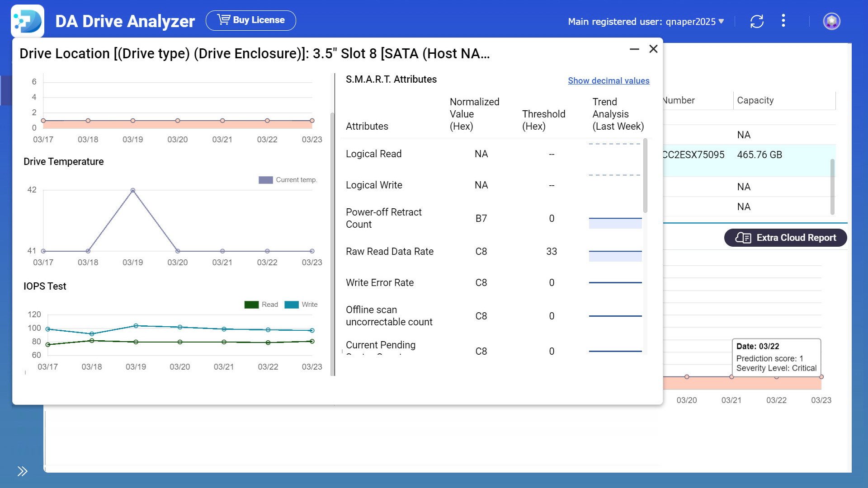The height and width of the screenshot is (488, 868).
Task: Click the Extra Cloud Report button
Action: [x=785, y=238]
